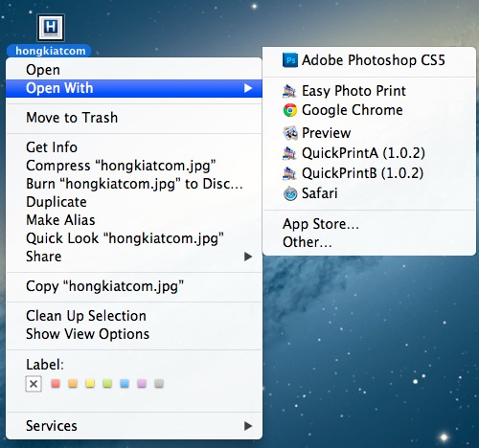This screenshot has height=448, width=479.
Task: Choose Other… in the submenu
Action: 369,242
